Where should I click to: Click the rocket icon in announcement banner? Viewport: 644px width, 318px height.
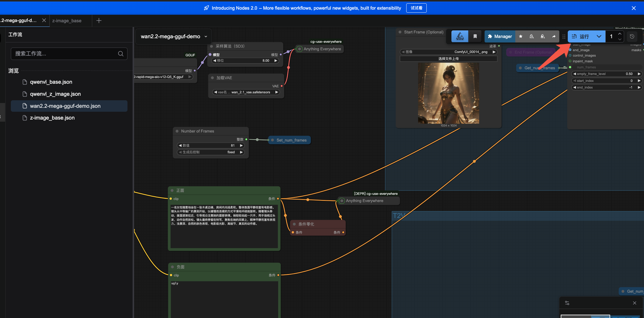pyautogui.click(x=206, y=8)
